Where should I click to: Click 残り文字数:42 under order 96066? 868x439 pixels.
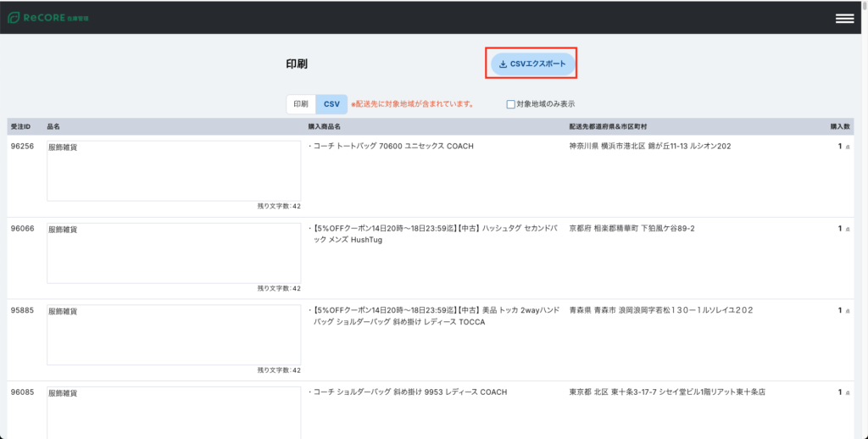(x=279, y=288)
